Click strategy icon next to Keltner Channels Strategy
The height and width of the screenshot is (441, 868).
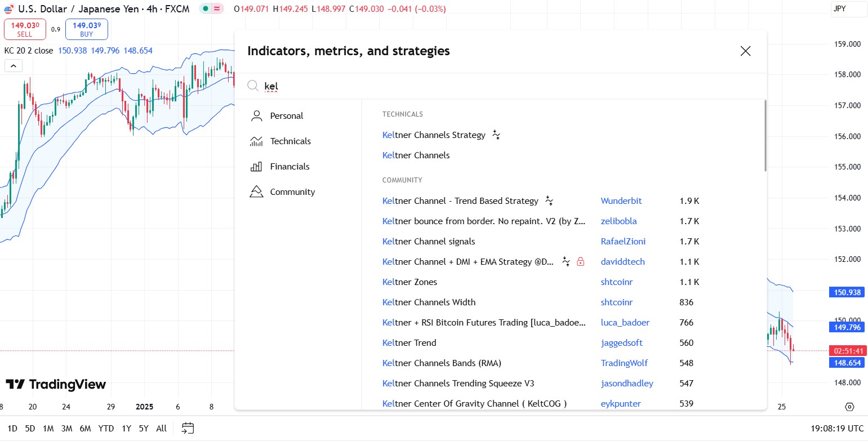496,135
